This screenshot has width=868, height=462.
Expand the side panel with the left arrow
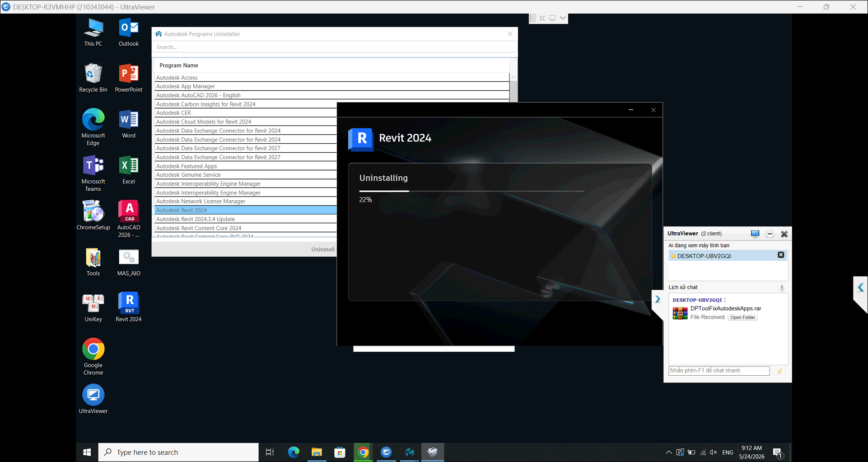point(860,288)
